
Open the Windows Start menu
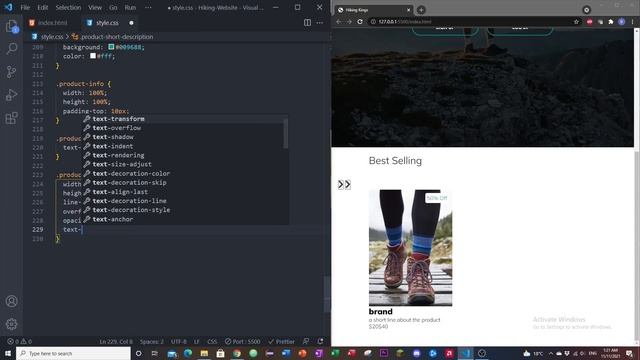pos(8,353)
